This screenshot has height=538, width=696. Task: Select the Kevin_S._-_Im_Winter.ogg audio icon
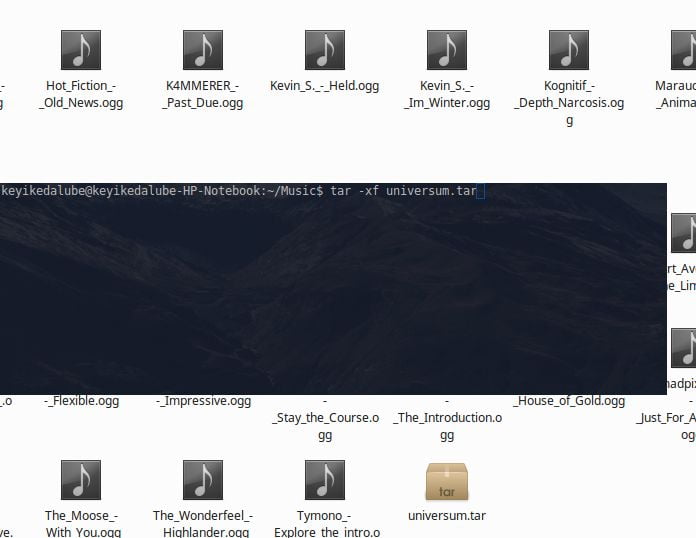[x=447, y=50]
